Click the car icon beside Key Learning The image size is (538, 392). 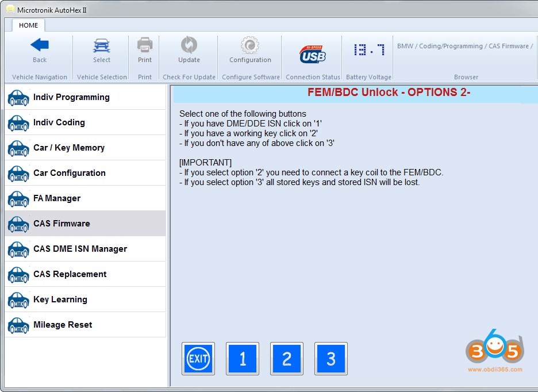tap(18, 300)
